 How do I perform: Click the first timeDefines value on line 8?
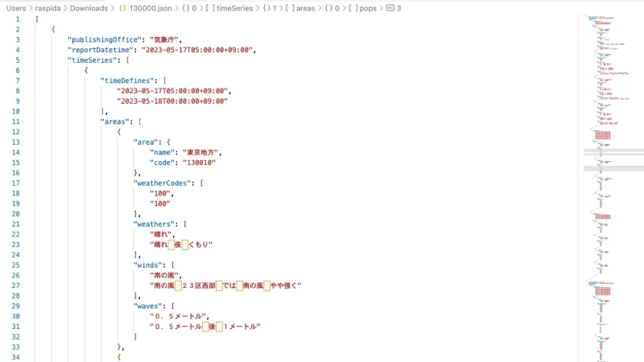point(172,91)
